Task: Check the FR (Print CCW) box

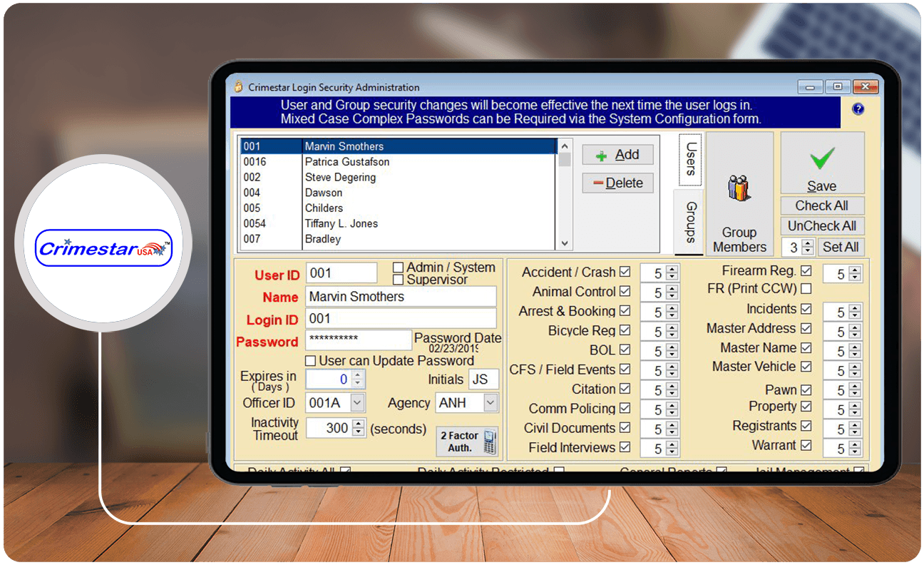Action: coord(806,289)
